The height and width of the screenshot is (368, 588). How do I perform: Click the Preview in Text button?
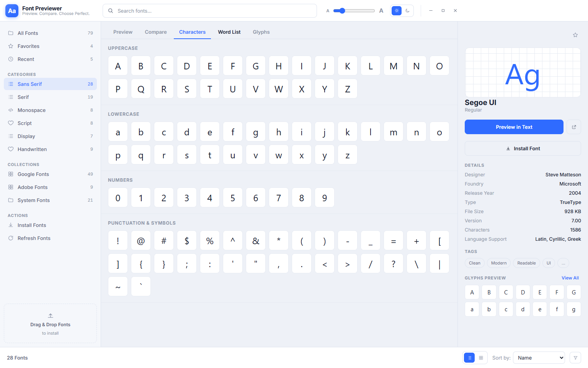[x=514, y=127]
